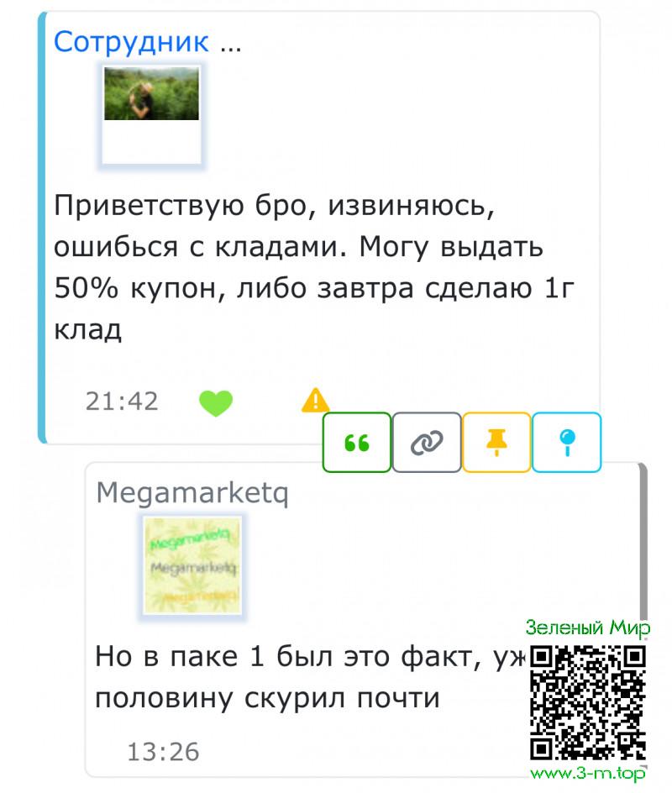Click the green quote button

(x=357, y=443)
